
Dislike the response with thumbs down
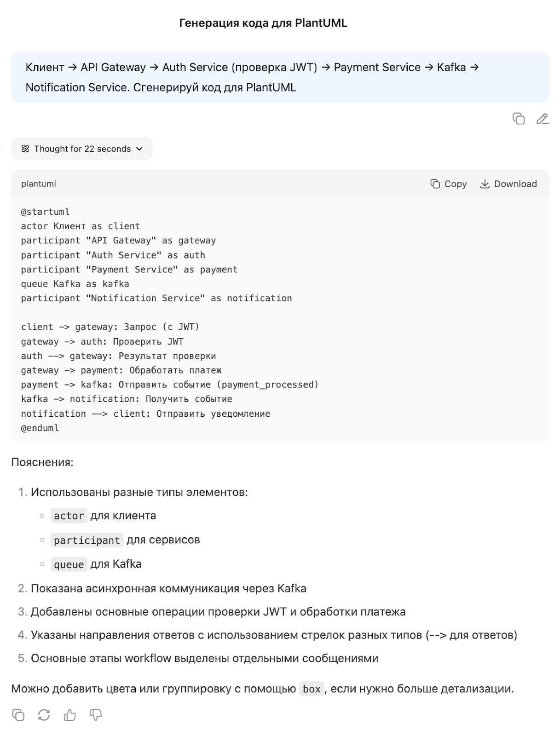(x=96, y=715)
